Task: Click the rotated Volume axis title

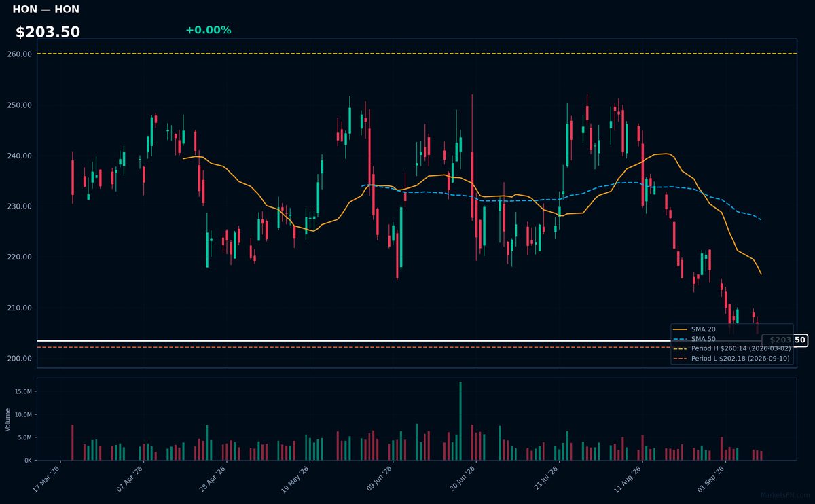Action: coord(8,419)
